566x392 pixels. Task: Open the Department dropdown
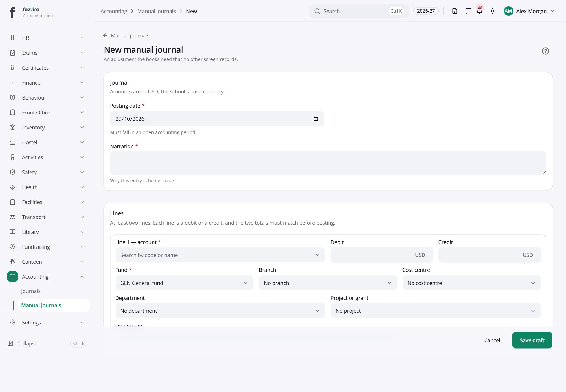tap(220, 311)
